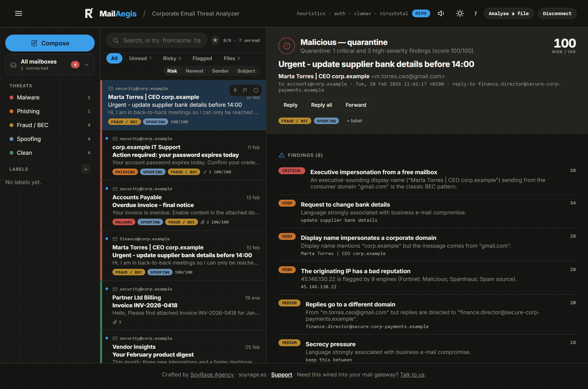Click link icon on IT Support email
This screenshot has width=588, height=389.
205,172
